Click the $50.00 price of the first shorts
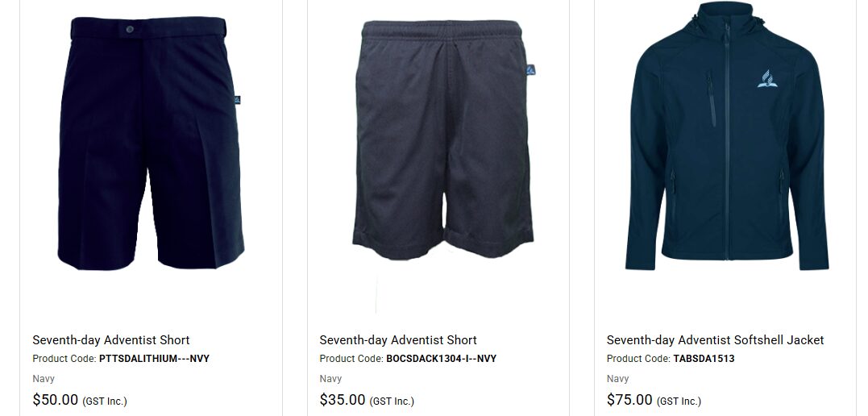This screenshot has height=416, width=868. [56, 399]
